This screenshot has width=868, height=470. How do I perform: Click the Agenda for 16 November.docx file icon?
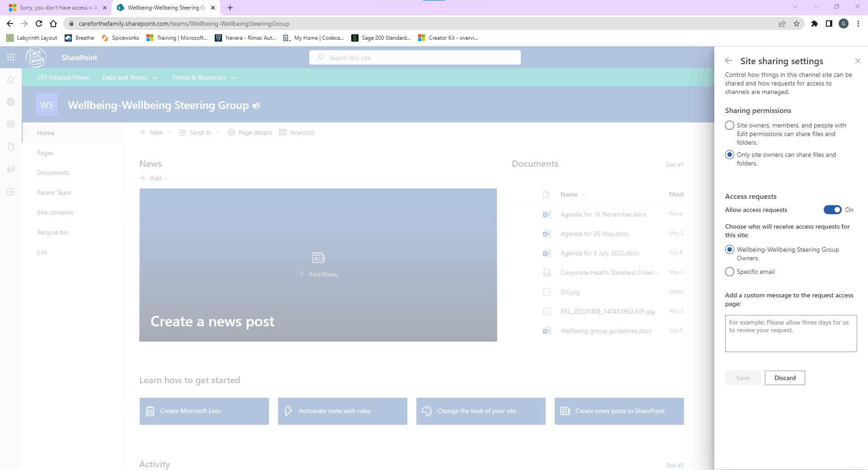[547, 214]
